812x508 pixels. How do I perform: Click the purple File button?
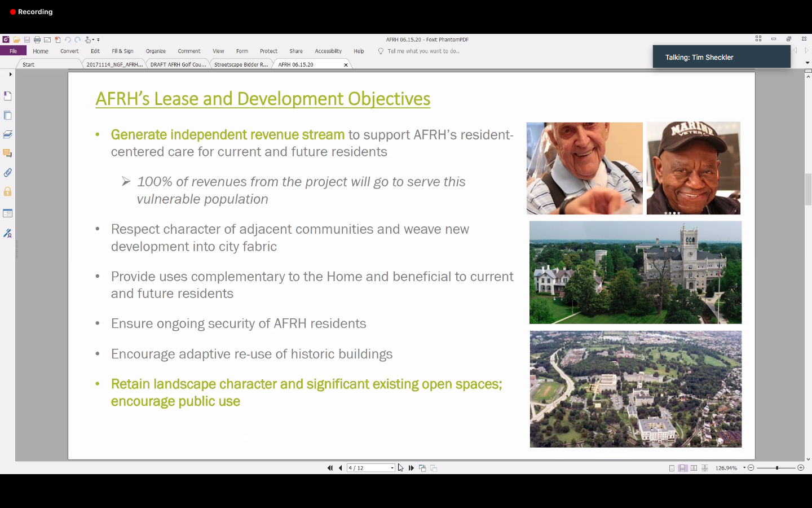pyautogui.click(x=13, y=51)
